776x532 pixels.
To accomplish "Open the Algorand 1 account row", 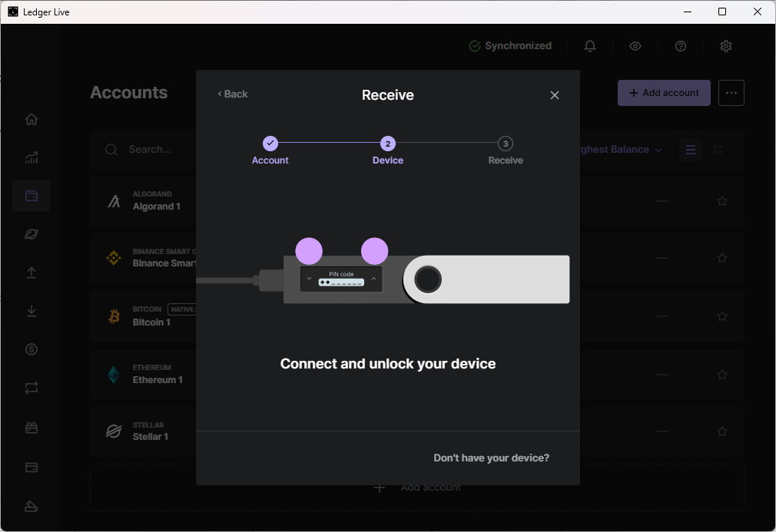I will (416, 201).
